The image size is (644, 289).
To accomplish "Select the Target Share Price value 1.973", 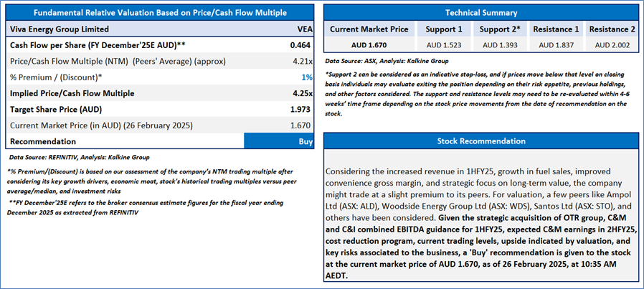I will pyautogui.click(x=300, y=109).
